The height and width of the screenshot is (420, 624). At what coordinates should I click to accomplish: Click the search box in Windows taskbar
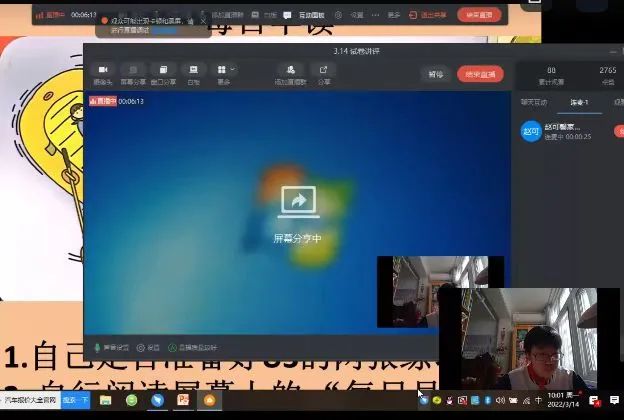coord(30,400)
